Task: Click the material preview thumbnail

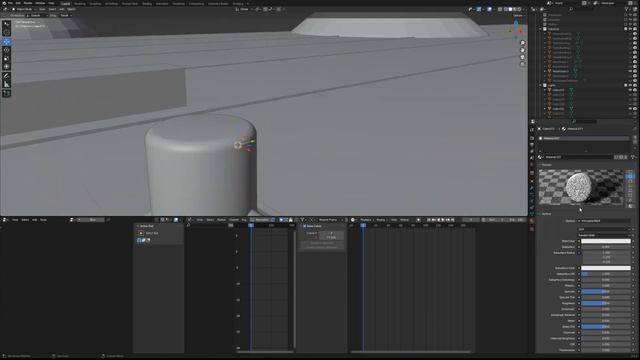Action: coord(581,187)
